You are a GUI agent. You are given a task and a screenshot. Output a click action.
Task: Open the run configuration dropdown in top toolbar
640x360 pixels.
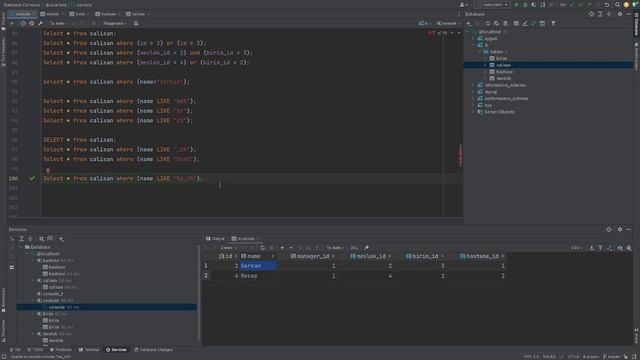[x=493, y=5]
